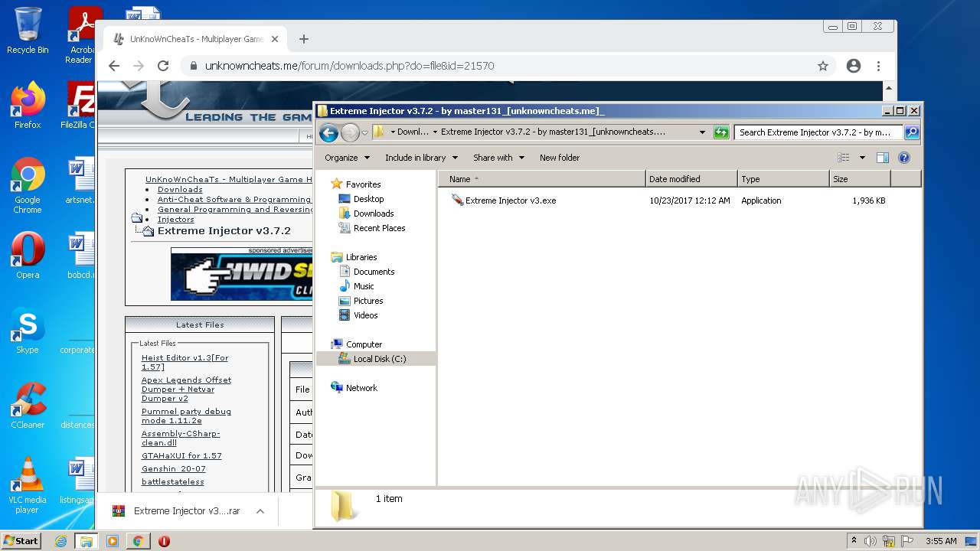
Task: Bookmark this page with the star icon
Action: [823, 66]
